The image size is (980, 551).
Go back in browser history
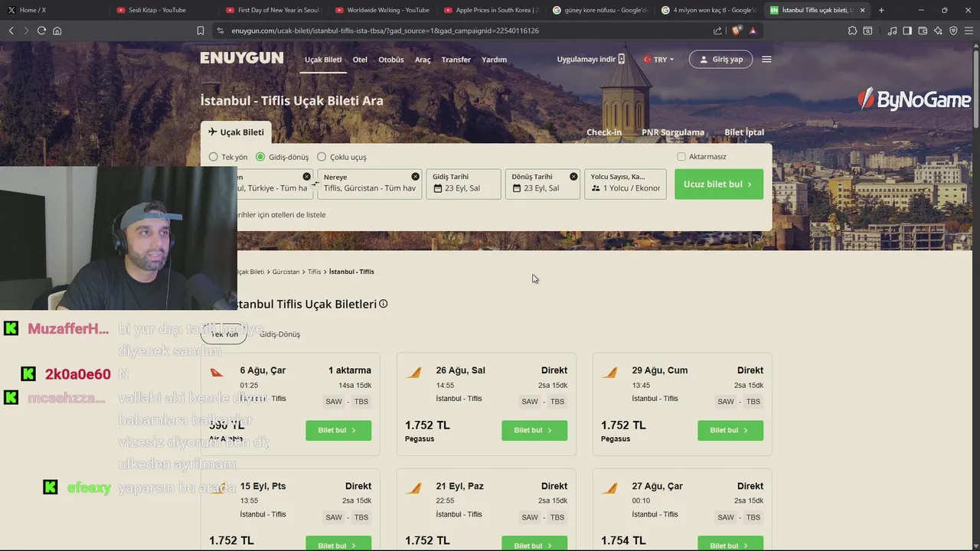click(x=11, y=31)
